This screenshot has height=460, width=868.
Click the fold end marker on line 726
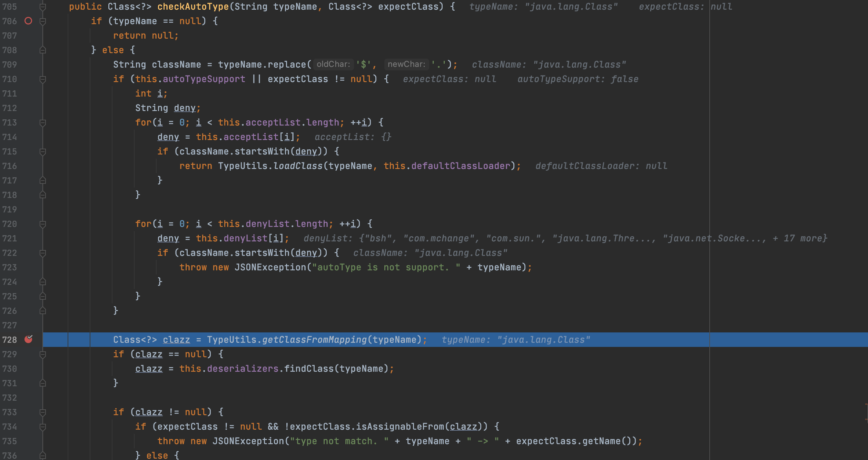coord(43,311)
